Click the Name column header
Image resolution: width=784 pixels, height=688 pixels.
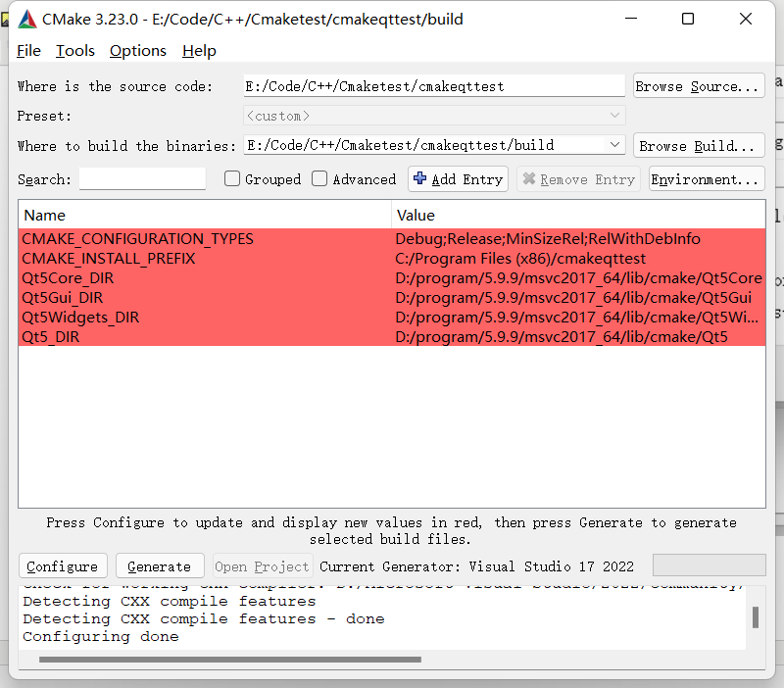coord(205,215)
